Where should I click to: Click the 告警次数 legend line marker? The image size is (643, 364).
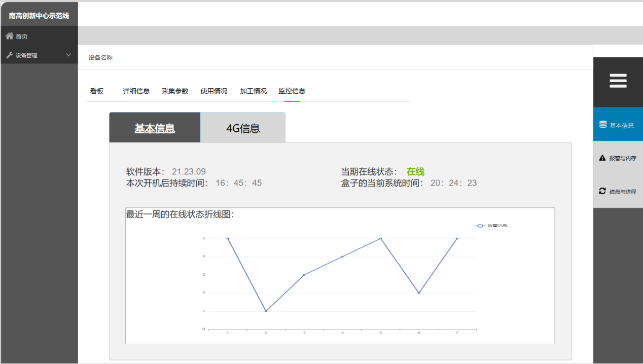(480, 226)
